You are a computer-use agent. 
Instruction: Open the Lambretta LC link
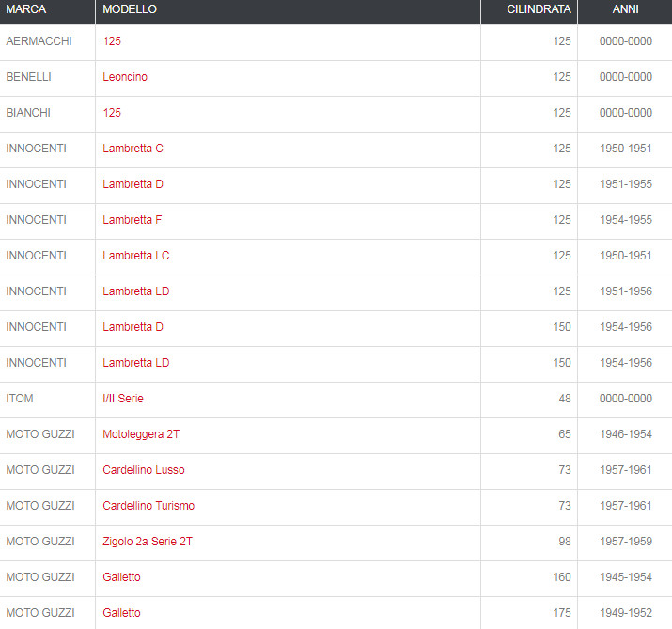136,256
